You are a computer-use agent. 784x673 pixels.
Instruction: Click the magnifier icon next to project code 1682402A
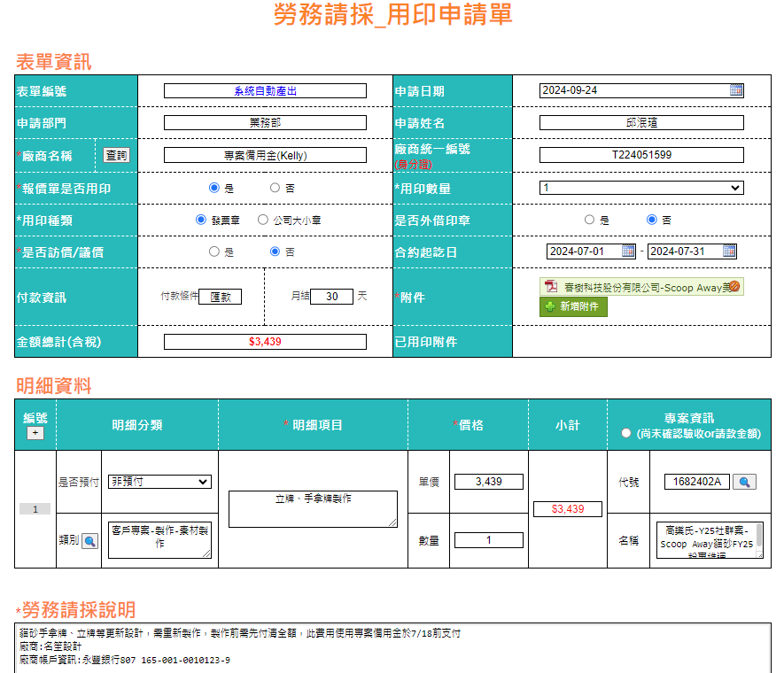(745, 482)
